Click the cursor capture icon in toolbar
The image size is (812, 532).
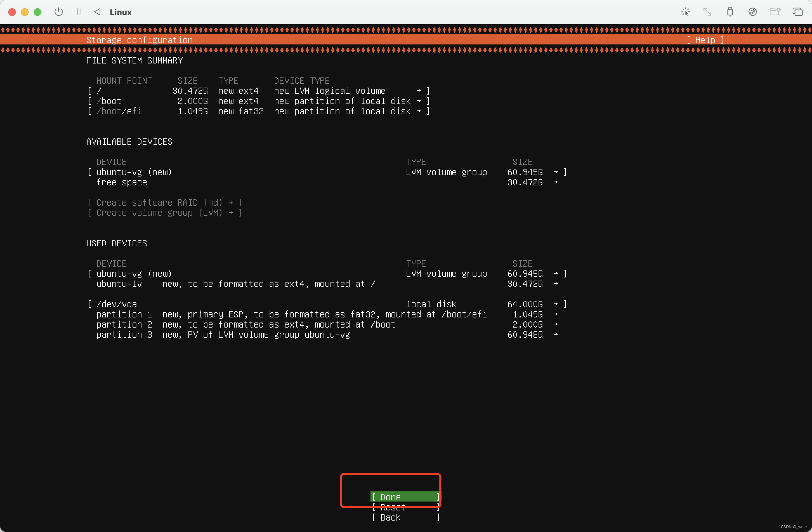point(685,12)
